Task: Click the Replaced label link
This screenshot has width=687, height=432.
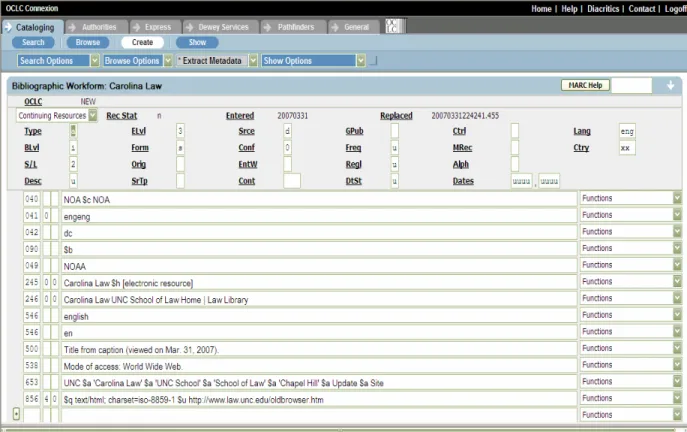Action: pyautogui.click(x=396, y=116)
